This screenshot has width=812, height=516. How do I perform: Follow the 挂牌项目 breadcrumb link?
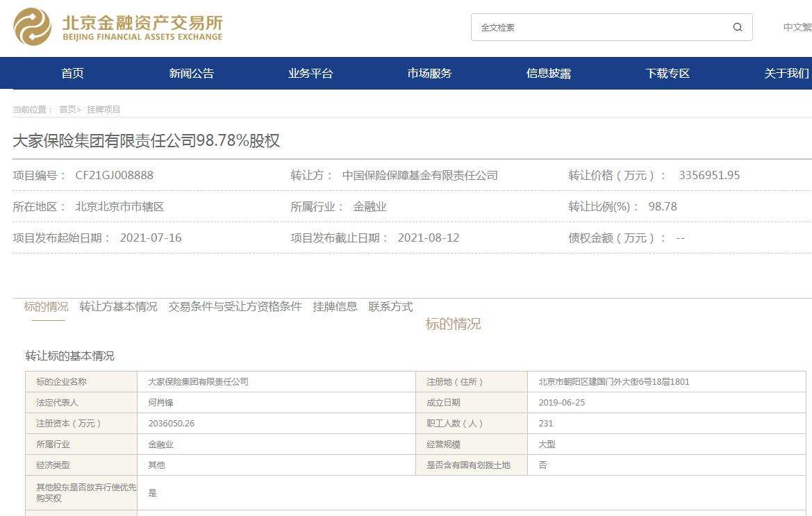coord(103,109)
